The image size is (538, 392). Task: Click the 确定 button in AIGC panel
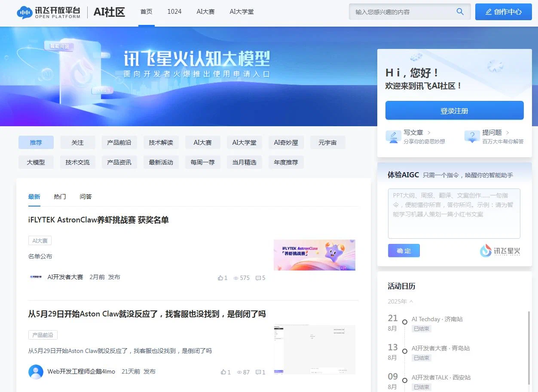(x=404, y=251)
